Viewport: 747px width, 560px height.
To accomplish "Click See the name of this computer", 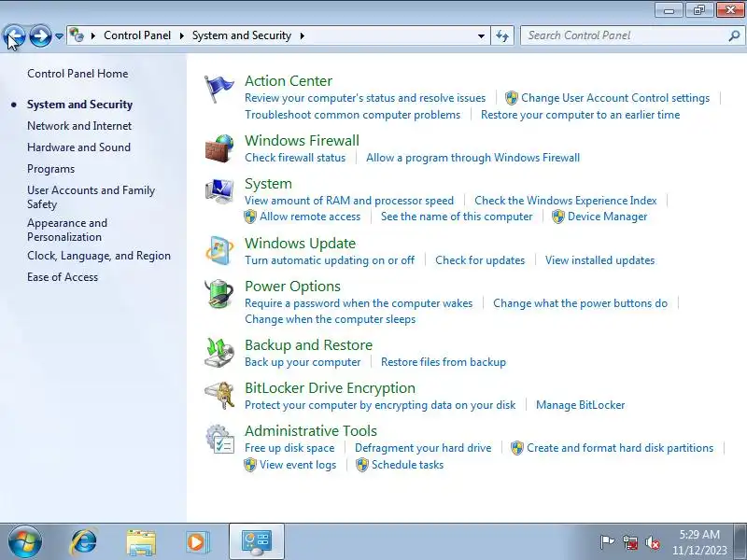I will tap(457, 217).
